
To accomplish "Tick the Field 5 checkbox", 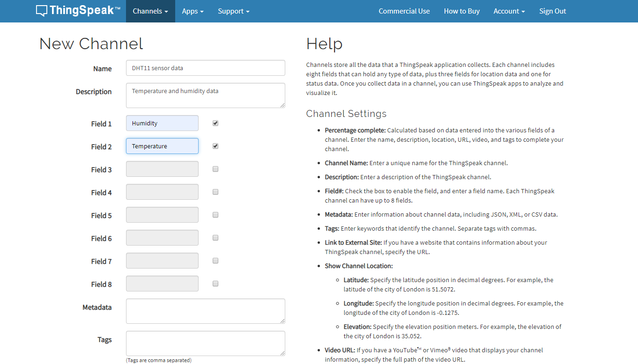I will (215, 215).
